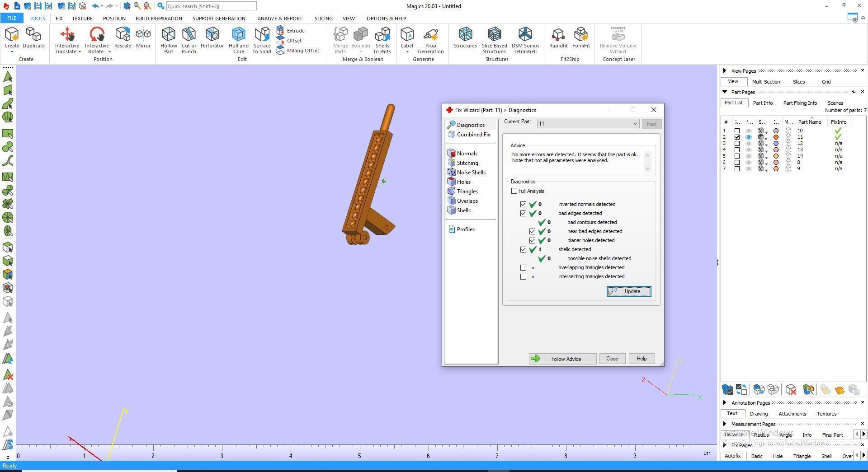Image resolution: width=868 pixels, height=472 pixels.
Task: Open the Part Fixing Info tab
Action: (x=800, y=103)
